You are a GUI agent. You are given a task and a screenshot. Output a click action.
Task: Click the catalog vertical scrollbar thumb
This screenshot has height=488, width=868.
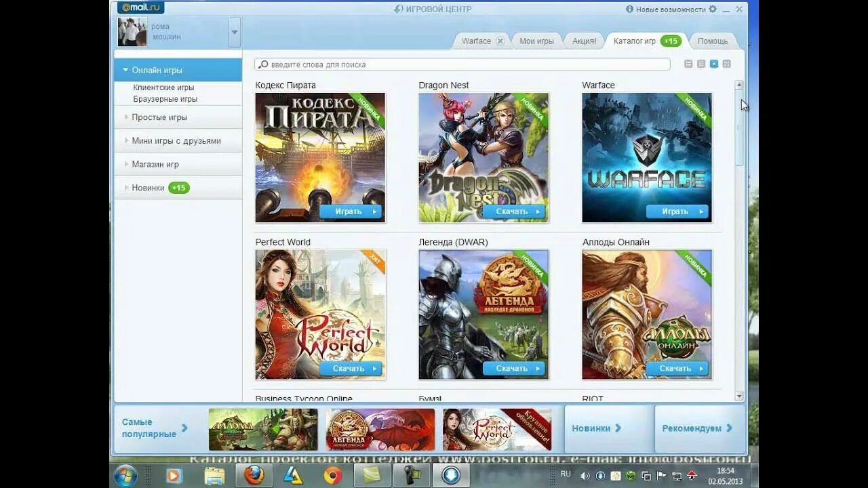[739, 128]
